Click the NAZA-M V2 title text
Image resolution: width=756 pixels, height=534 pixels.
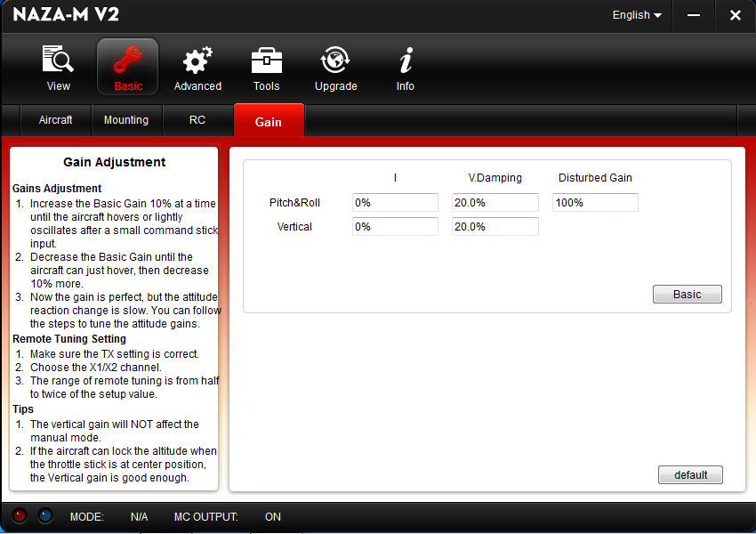[66, 14]
